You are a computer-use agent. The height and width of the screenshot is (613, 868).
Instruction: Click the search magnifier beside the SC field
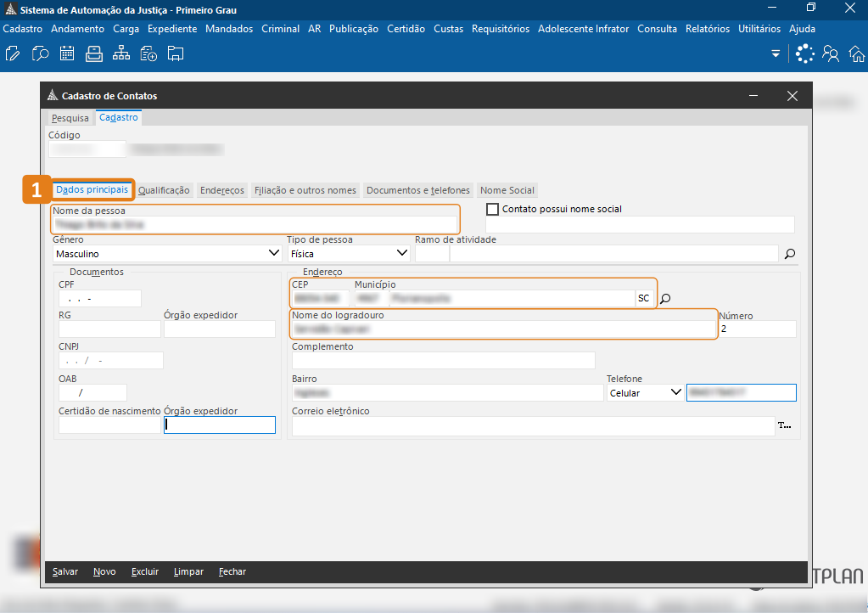coord(666,299)
